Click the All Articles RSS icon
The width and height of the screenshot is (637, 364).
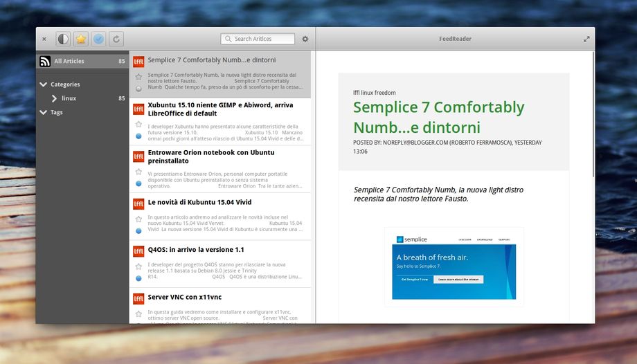(45, 61)
